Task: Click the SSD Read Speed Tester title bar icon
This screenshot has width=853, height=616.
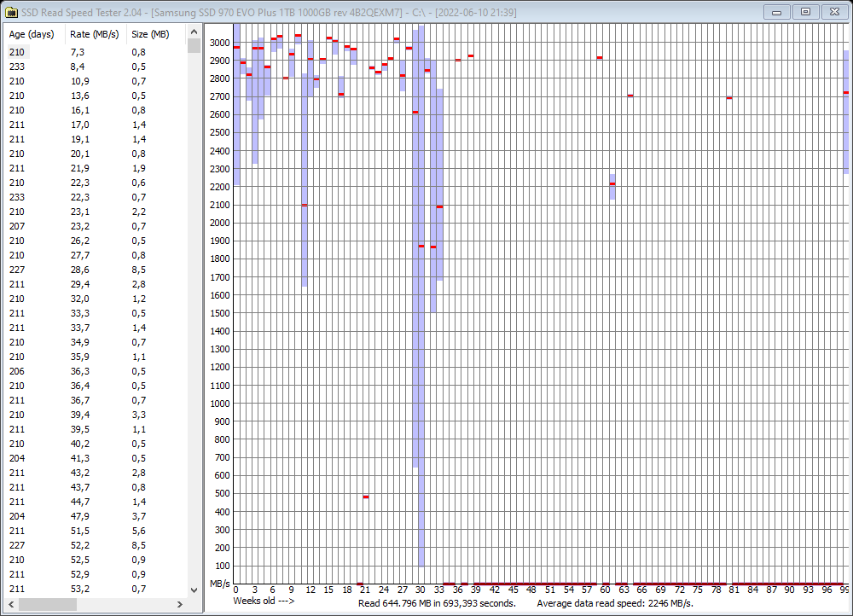Action: click(x=11, y=12)
